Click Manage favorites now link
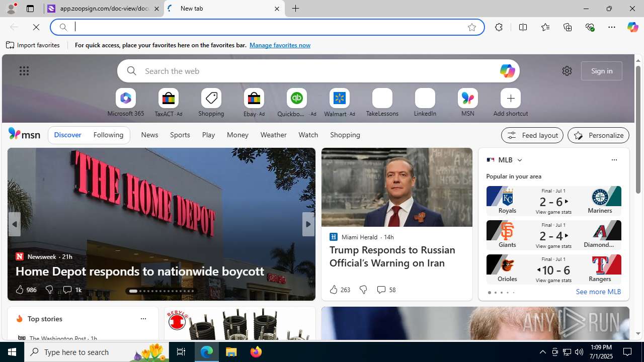Image resolution: width=644 pixels, height=362 pixels. point(280,45)
